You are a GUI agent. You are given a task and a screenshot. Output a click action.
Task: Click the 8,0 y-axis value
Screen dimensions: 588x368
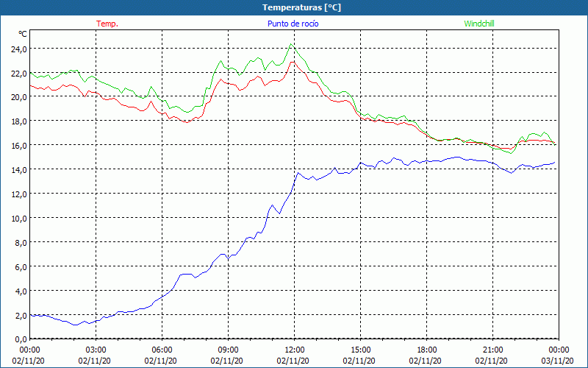[21, 243]
